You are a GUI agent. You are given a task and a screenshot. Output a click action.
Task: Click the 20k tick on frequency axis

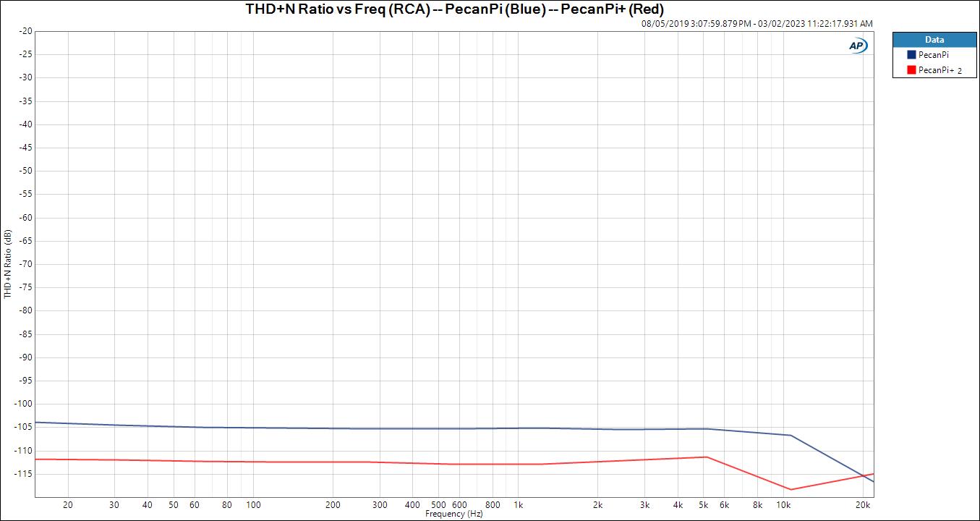(862, 504)
